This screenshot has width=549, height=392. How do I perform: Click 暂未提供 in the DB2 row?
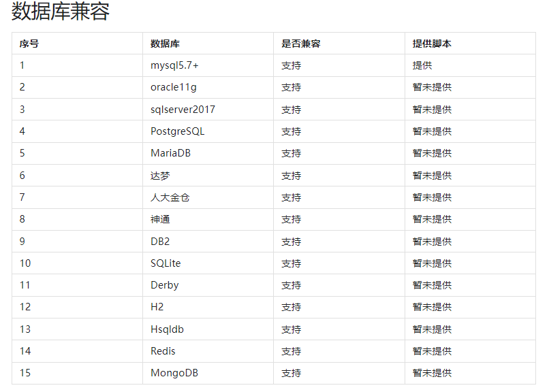[432, 242]
